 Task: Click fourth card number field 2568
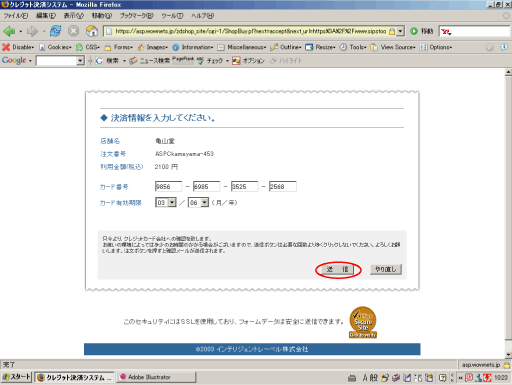pos(283,186)
